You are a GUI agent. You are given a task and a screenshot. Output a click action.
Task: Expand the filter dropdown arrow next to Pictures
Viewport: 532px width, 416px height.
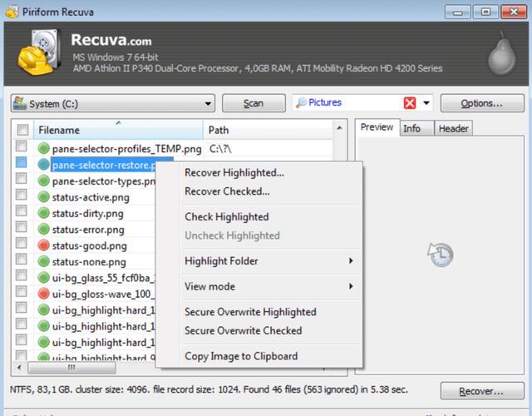(x=426, y=102)
